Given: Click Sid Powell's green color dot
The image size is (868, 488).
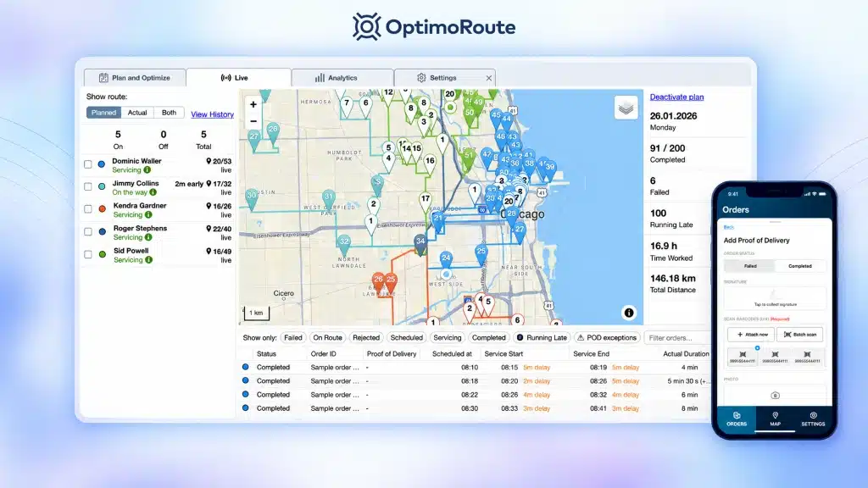Looking at the screenshot, I should [x=102, y=254].
